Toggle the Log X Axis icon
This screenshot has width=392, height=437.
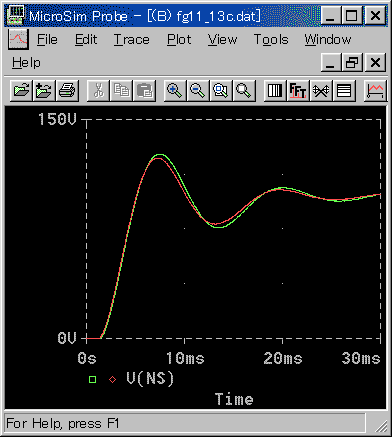click(275, 90)
